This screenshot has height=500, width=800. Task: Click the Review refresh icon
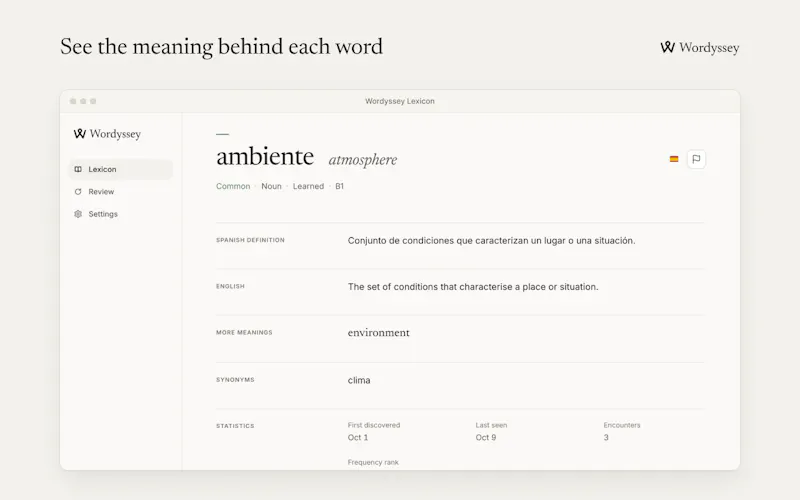click(78, 192)
